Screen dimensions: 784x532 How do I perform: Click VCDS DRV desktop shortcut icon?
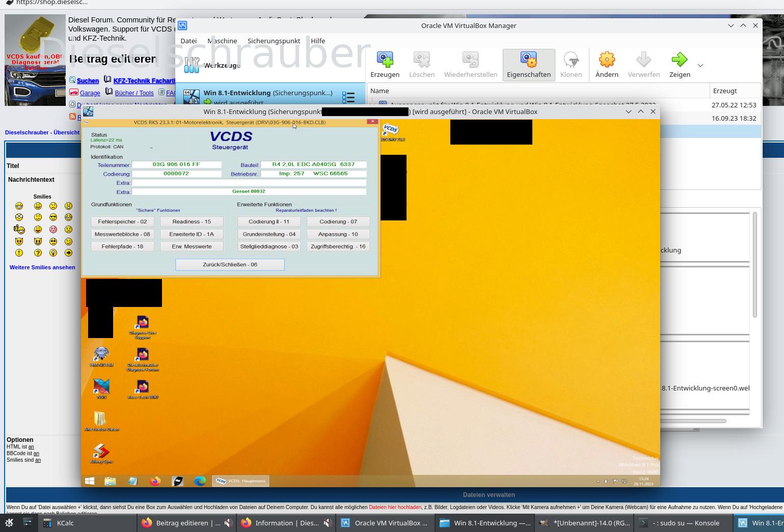391,132
